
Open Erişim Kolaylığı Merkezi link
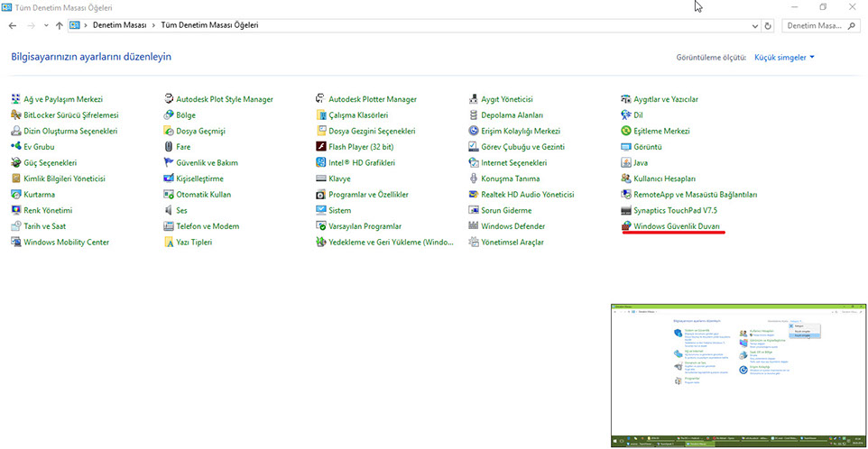point(521,131)
